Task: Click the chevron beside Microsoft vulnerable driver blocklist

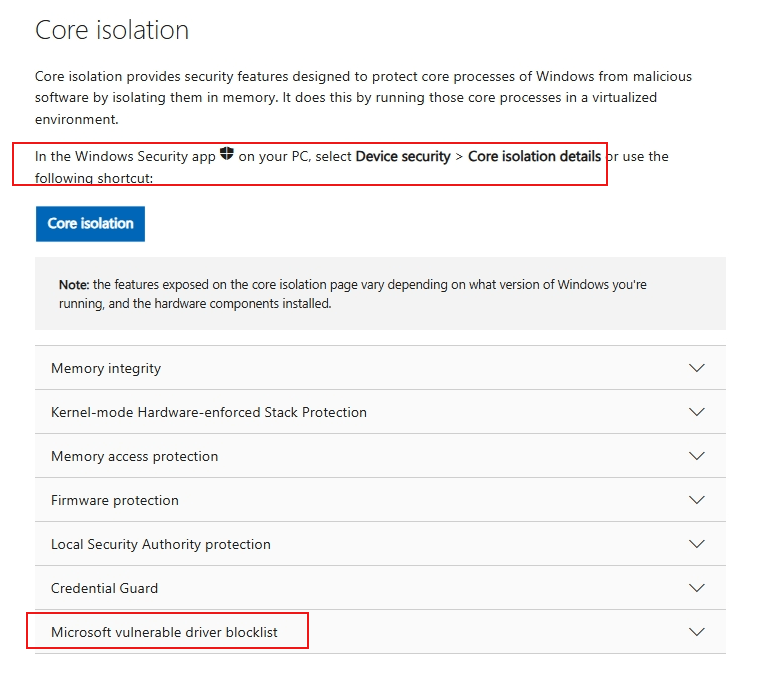Action: (x=697, y=632)
